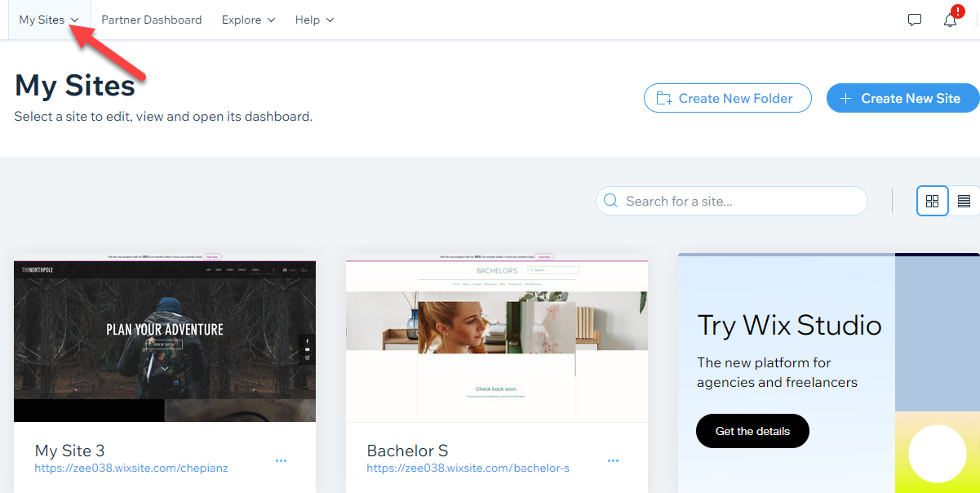Click the magnifier icon in site search

coord(610,201)
